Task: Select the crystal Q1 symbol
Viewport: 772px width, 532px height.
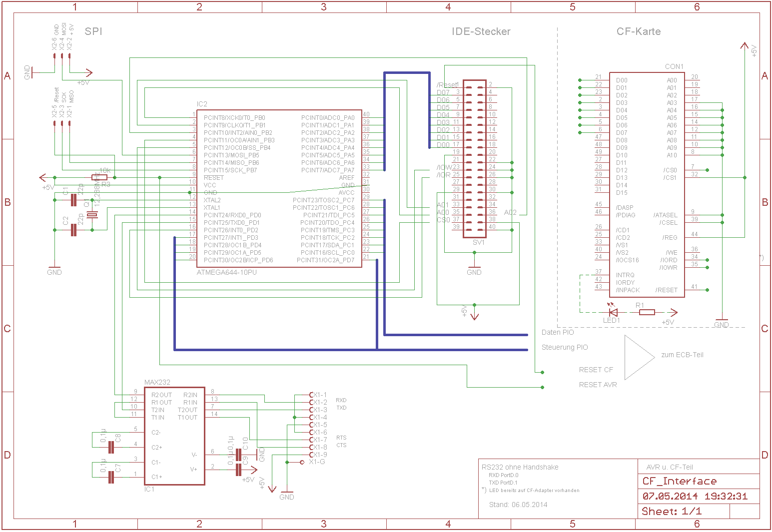Action: [x=92, y=215]
